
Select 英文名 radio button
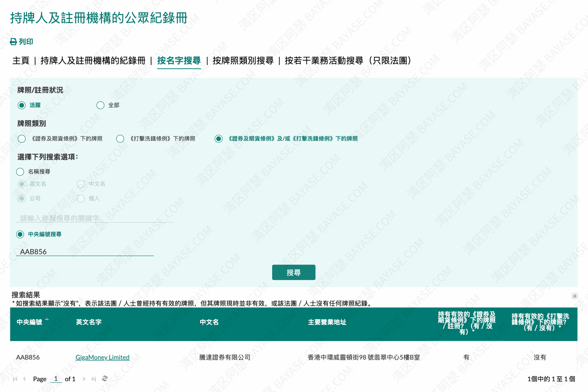click(x=22, y=184)
